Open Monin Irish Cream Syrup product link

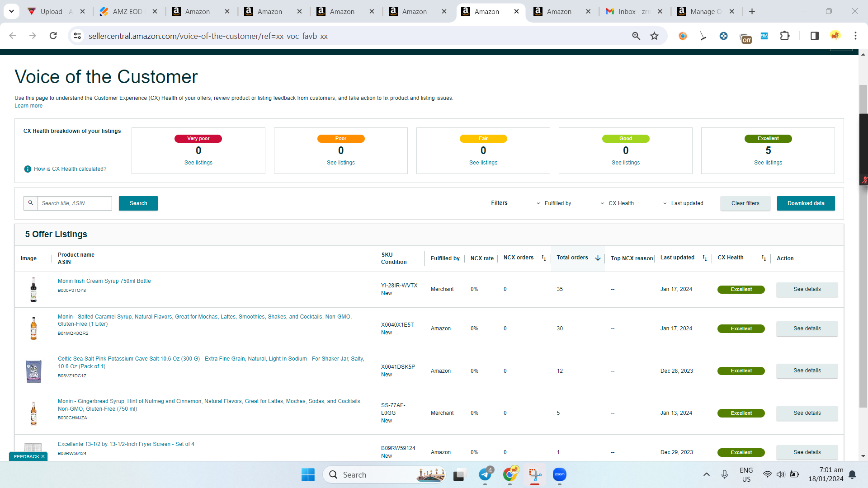(104, 281)
